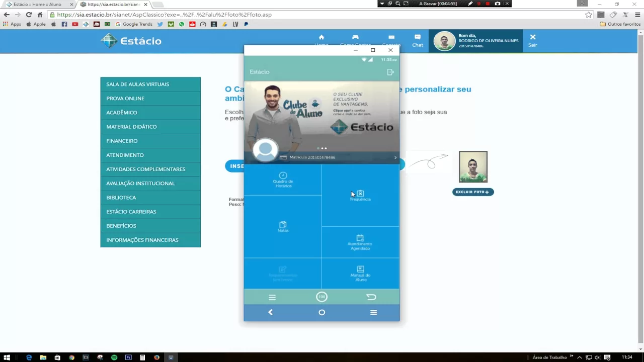This screenshot has width=644, height=362.
Task: Tap the hamburger icon on teal bar
Action: tap(272, 297)
